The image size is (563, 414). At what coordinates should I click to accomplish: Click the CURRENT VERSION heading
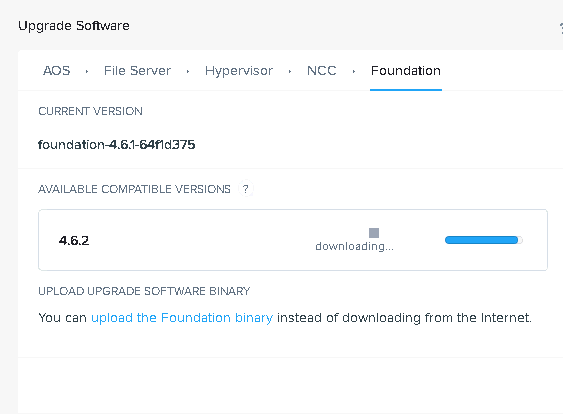click(x=90, y=111)
